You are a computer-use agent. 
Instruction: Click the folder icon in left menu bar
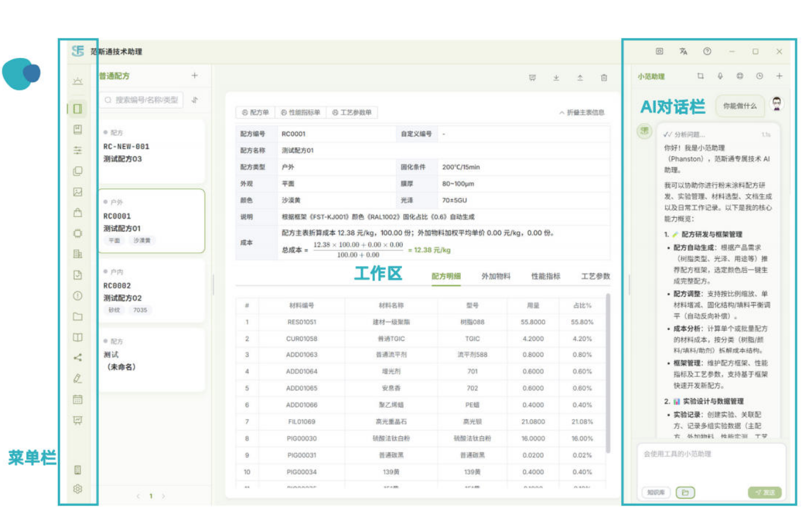77,316
